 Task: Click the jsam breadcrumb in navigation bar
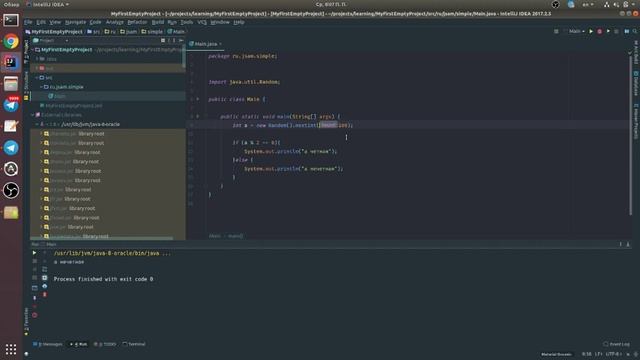[128, 31]
